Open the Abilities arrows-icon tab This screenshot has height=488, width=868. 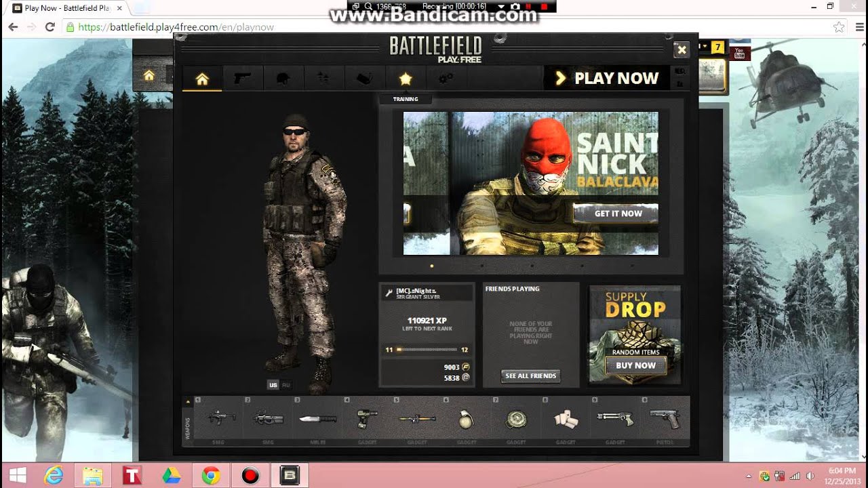coord(323,79)
